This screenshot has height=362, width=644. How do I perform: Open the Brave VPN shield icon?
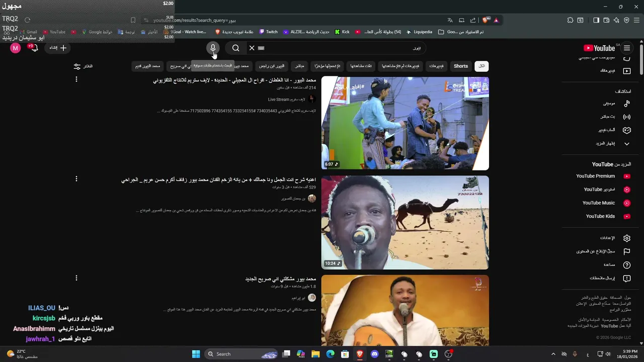tap(626, 20)
